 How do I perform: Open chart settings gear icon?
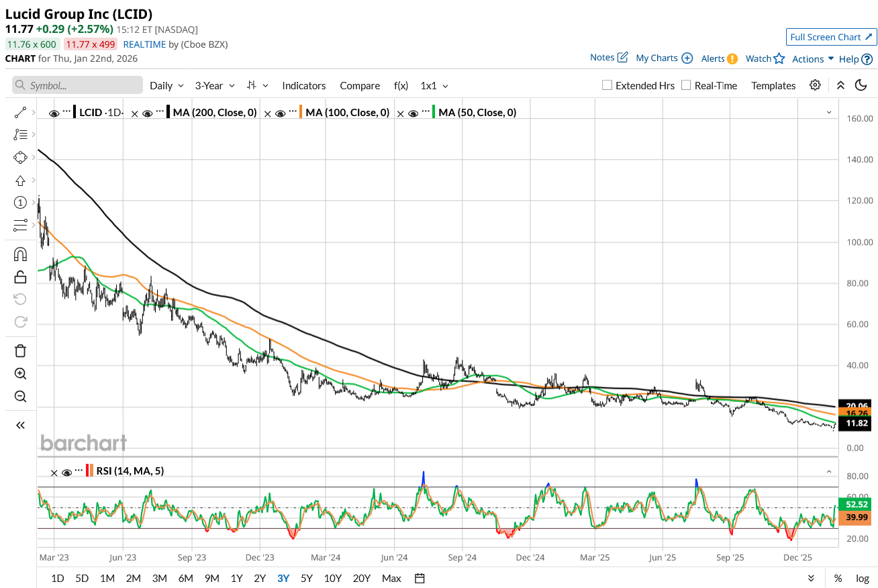[x=815, y=85]
